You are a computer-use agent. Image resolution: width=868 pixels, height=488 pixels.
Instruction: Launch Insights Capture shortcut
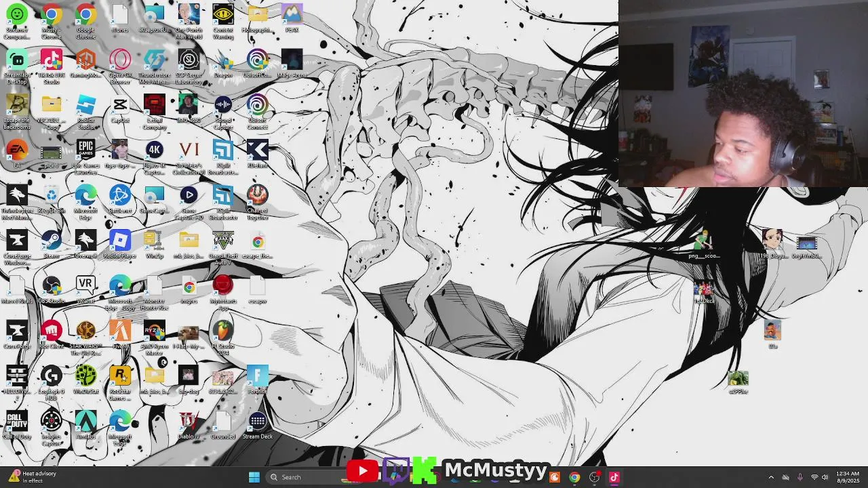pyautogui.click(x=51, y=429)
